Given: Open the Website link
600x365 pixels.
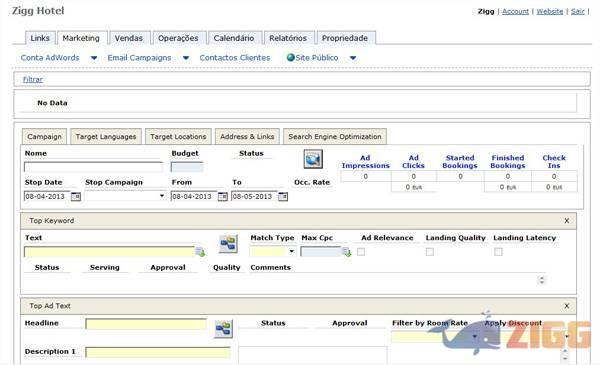Looking at the screenshot, I should [550, 11].
